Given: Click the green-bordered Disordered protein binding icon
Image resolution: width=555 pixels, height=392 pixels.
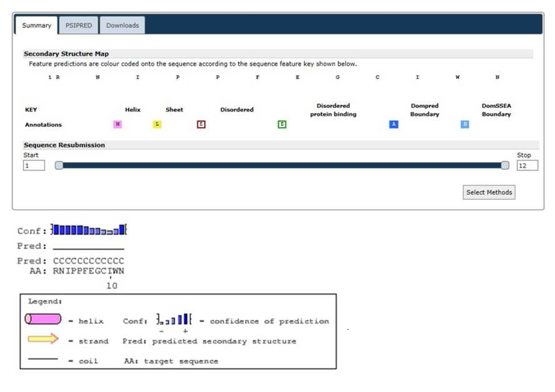Looking at the screenshot, I should 282,124.
